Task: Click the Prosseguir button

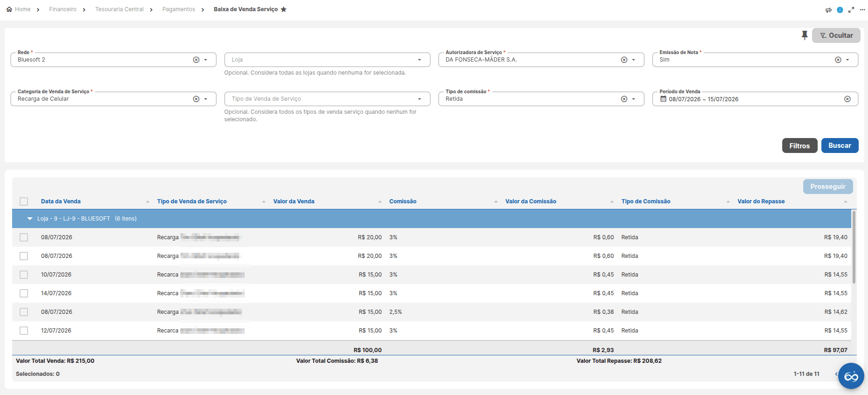Action: click(x=828, y=187)
